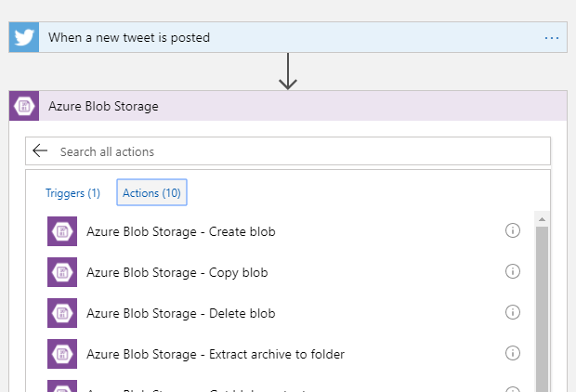Click the Twitter bird icon
Viewport: 576px width, 392px height.
(24, 38)
